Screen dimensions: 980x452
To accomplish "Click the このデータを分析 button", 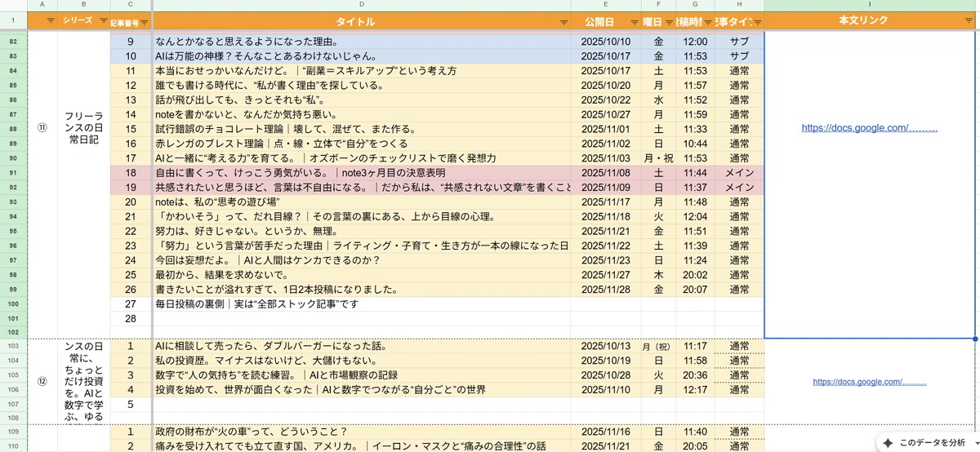I will coord(926,442).
